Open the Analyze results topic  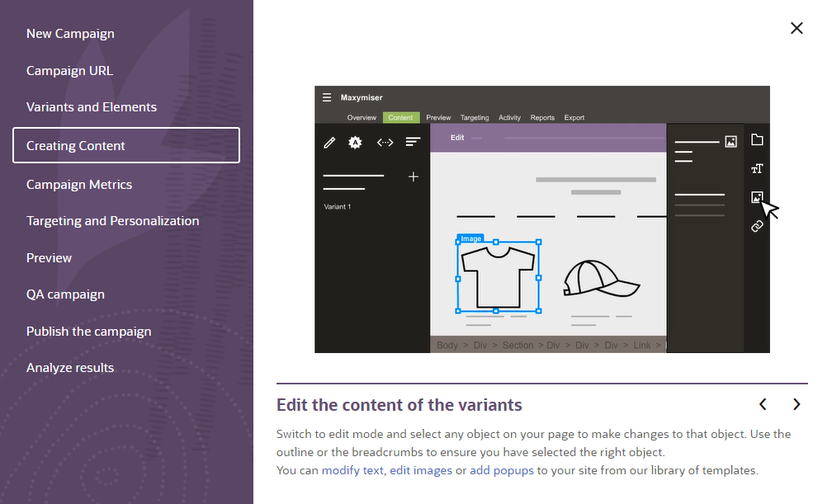point(70,367)
